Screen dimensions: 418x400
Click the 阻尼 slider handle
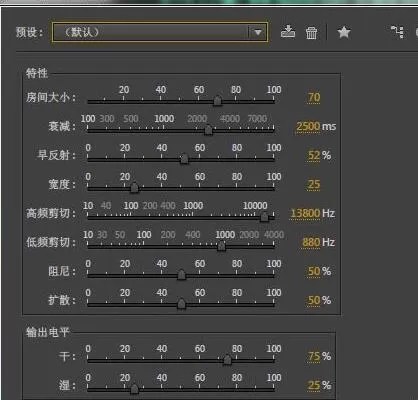point(181,275)
